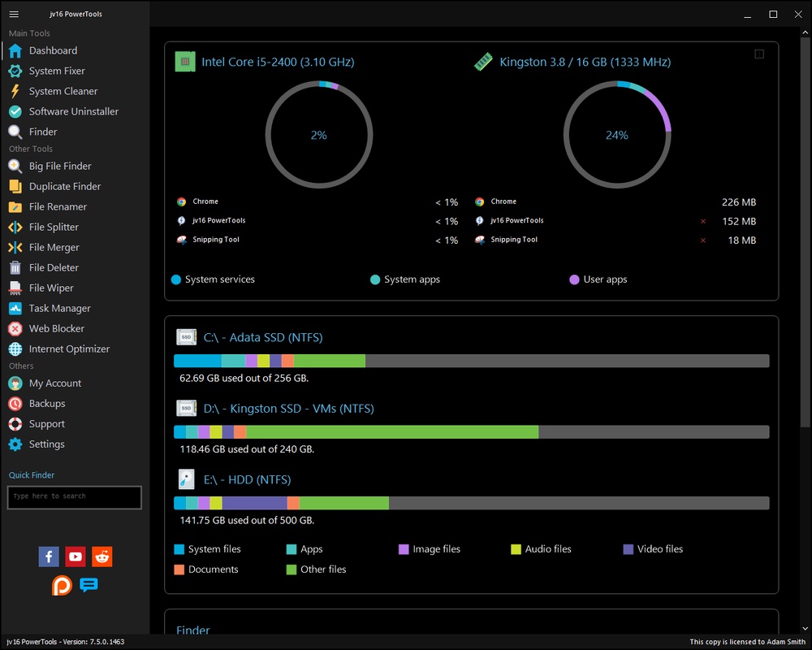Click the Dashboard house icon

point(15,51)
